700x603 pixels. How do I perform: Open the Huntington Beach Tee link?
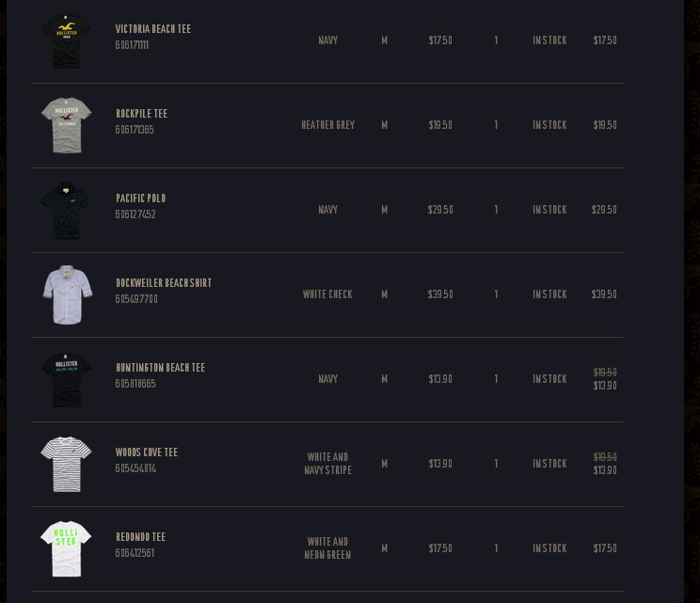pyautogui.click(x=160, y=368)
